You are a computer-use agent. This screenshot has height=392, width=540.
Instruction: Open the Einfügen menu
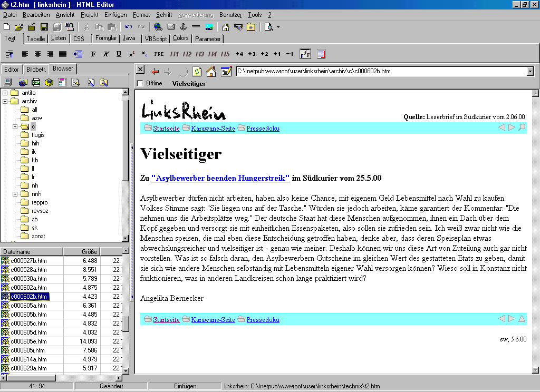115,15
